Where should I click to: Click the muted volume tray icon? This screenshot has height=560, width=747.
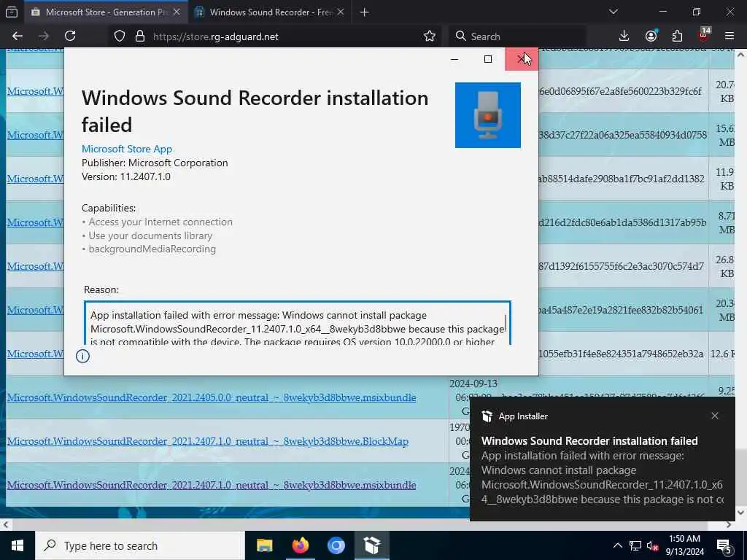coord(653,545)
